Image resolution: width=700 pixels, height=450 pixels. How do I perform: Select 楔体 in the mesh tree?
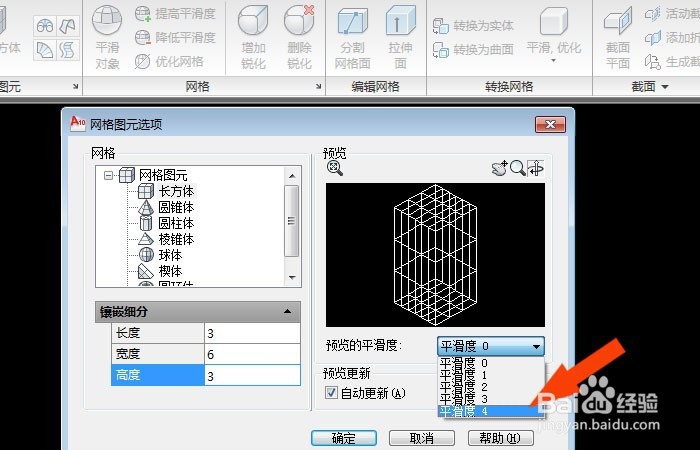click(x=170, y=271)
